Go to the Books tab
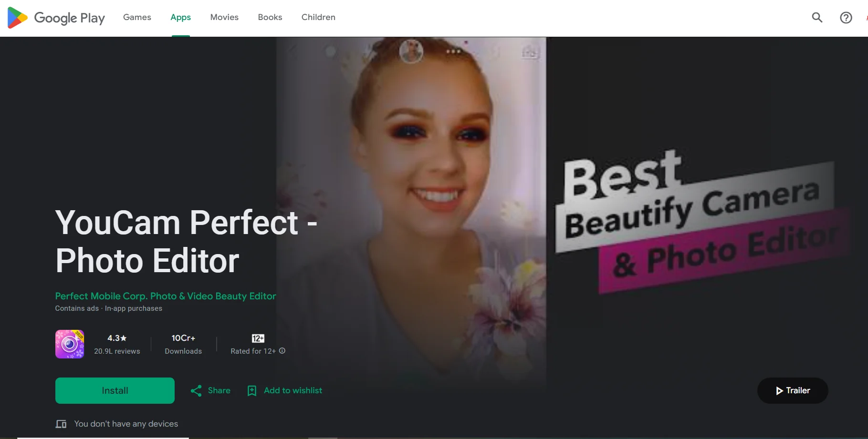Image resolution: width=868 pixels, height=439 pixels. tap(270, 17)
